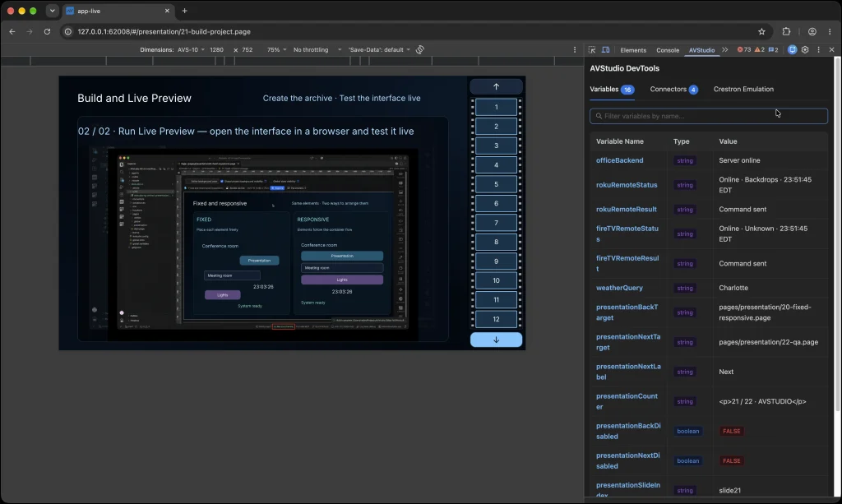
Task: Click the Type column header
Action: 681,141
